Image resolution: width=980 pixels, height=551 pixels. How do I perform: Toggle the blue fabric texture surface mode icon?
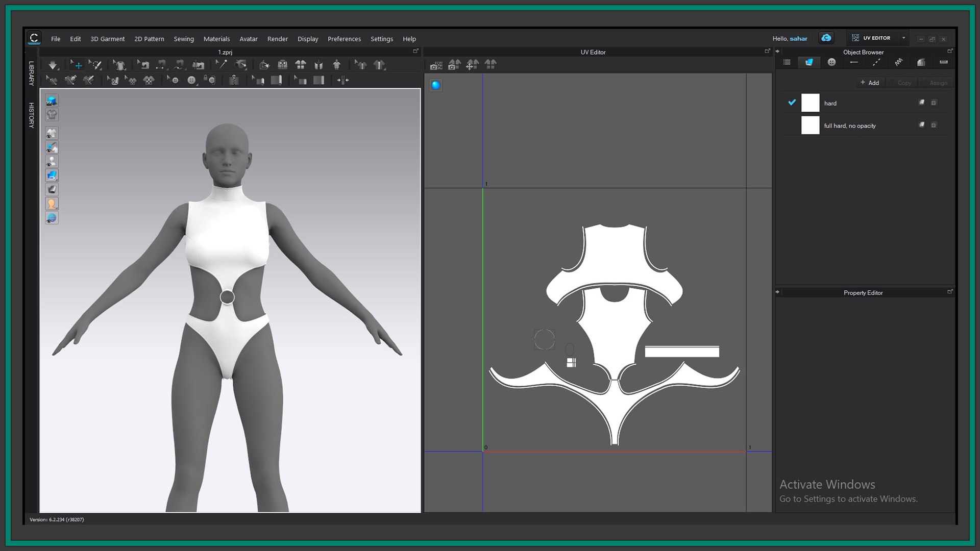(x=52, y=176)
